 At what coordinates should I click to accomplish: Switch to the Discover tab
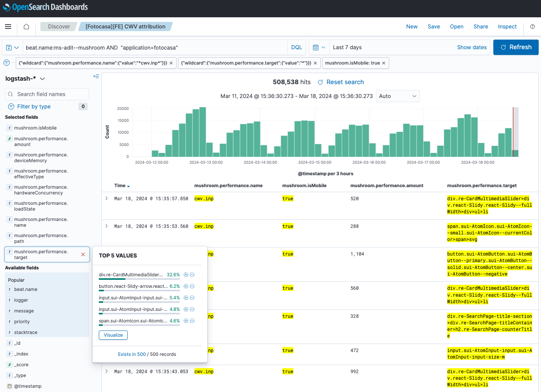coord(58,27)
